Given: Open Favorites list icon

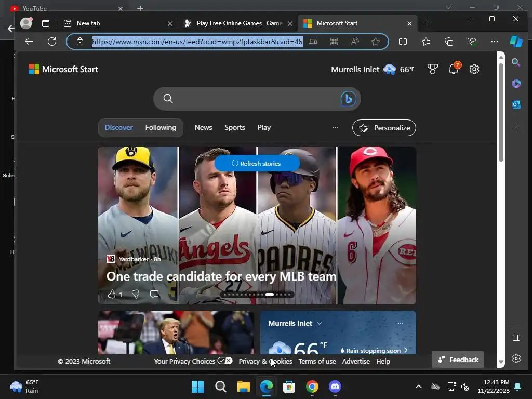Looking at the screenshot, I should pos(426,42).
